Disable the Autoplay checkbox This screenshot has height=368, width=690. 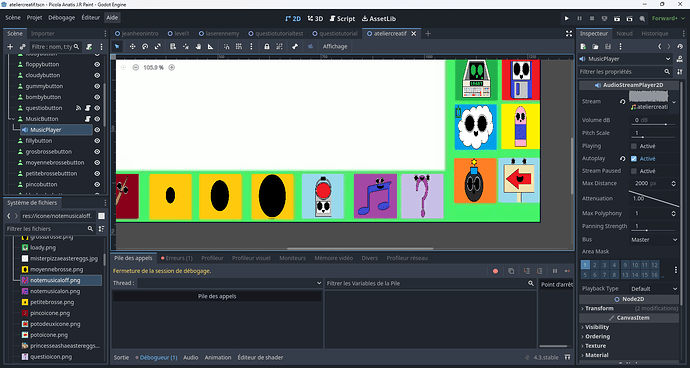point(634,158)
